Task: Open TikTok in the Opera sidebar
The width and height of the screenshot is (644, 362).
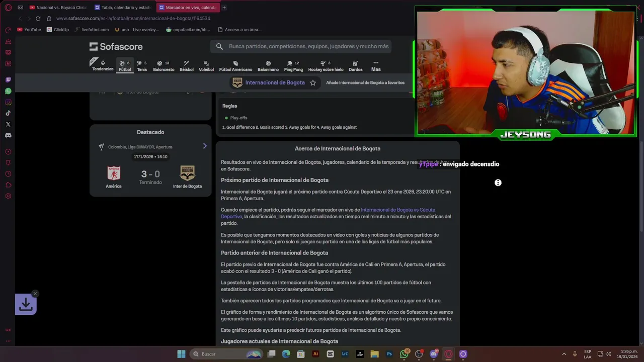Action: 8,113
